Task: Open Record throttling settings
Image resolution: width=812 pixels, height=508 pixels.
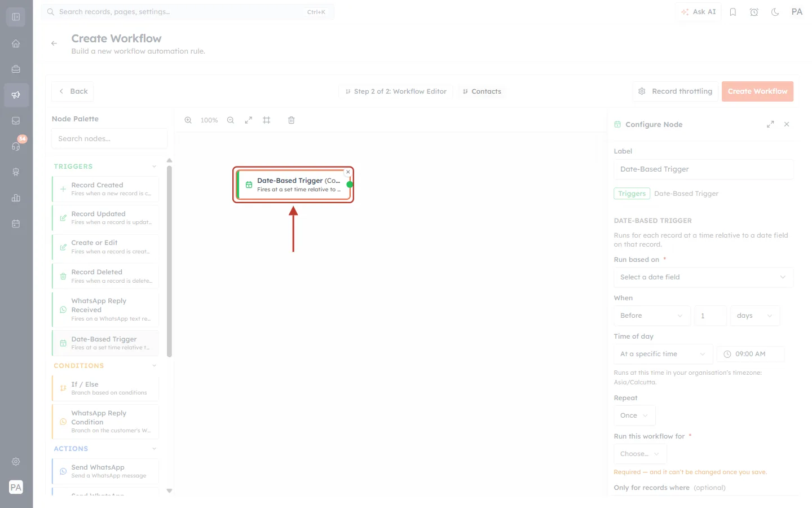Action: [676, 91]
